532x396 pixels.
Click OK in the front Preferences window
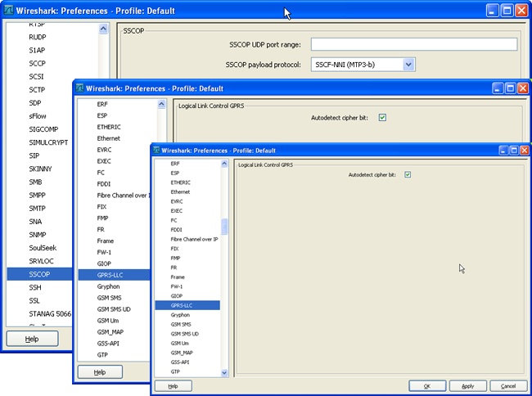coord(427,386)
